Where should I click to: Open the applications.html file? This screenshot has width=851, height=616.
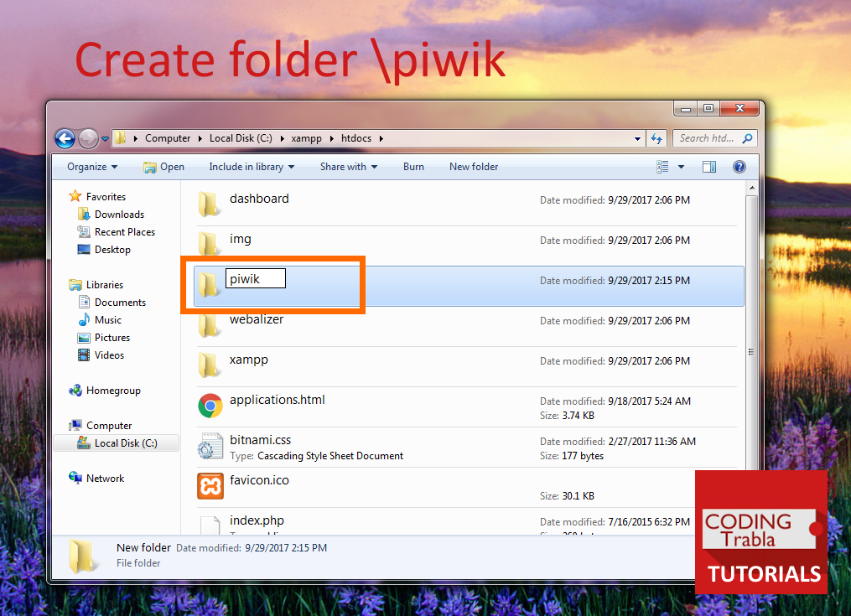click(278, 399)
